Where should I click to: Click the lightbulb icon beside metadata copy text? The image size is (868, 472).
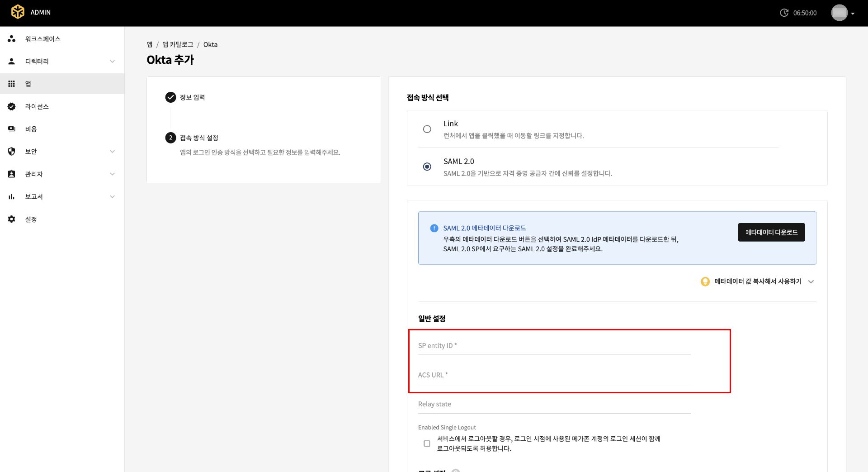coord(705,281)
